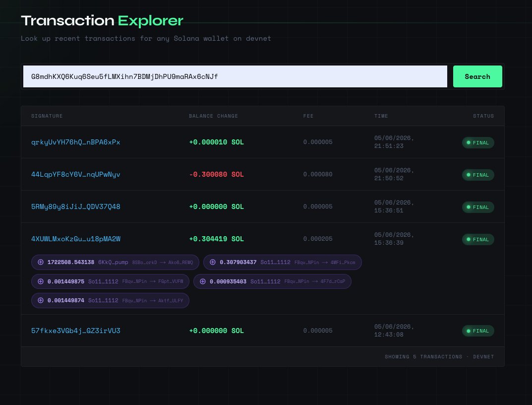
Task: Click the +0.000000 SOL value in the 57fkxe3VGb4j row
Action: (217, 331)
